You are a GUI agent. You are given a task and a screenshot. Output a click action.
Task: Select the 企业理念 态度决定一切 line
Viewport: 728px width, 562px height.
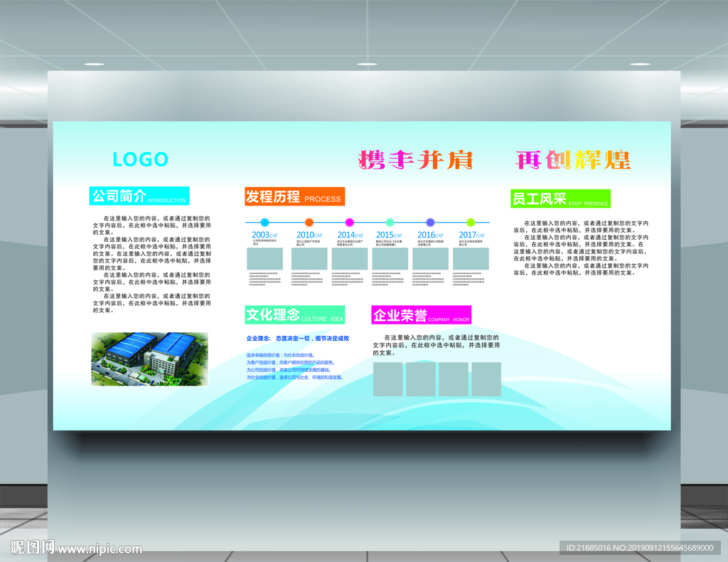(298, 338)
